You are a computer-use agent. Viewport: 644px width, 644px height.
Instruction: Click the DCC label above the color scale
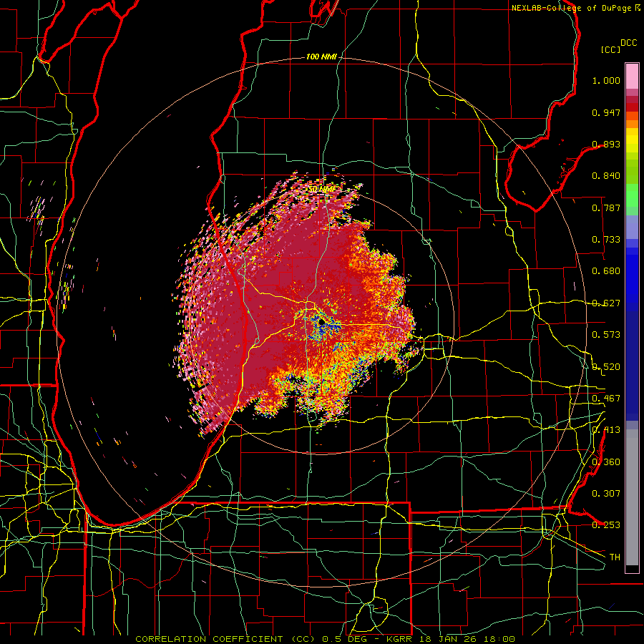click(628, 43)
